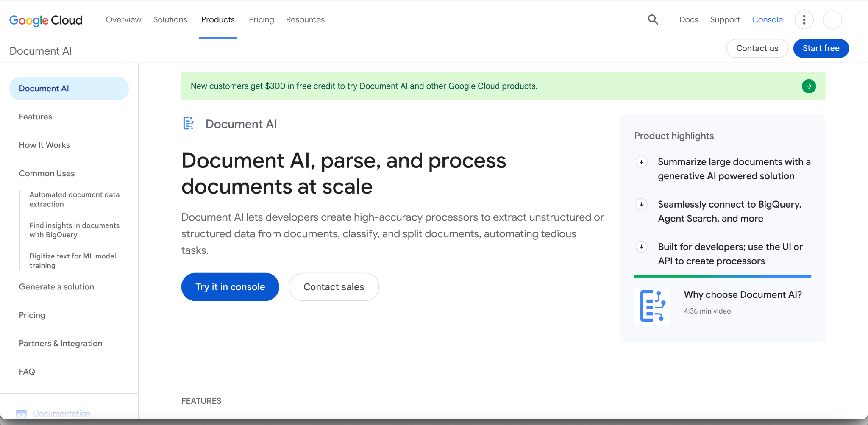The width and height of the screenshot is (868, 425).
Task: Jump to Generate a solution section
Action: click(x=56, y=287)
